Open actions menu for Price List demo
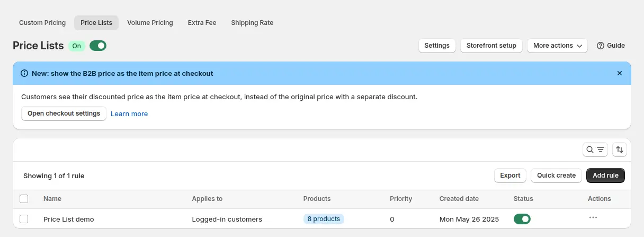This screenshot has width=644, height=237. tap(593, 217)
